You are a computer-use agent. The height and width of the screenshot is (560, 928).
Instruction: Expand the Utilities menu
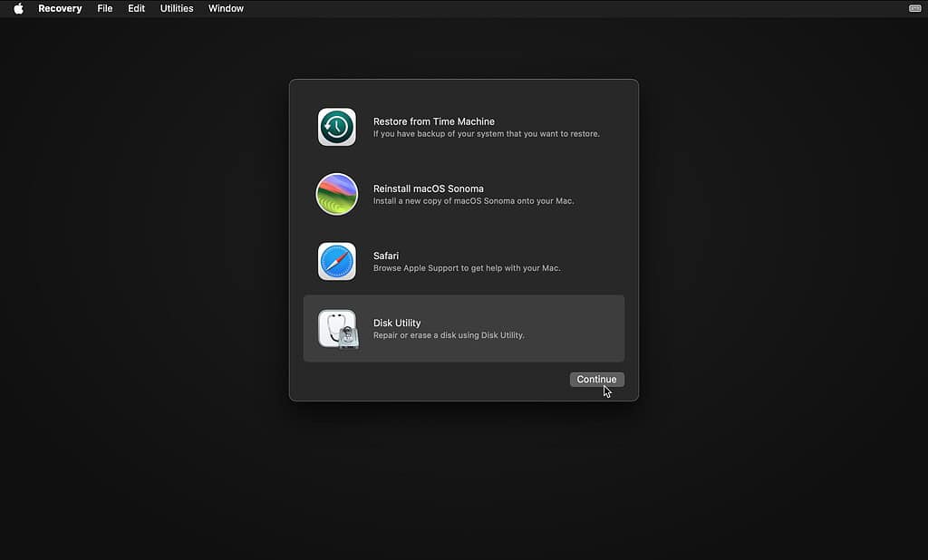click(x=177, y=8)
